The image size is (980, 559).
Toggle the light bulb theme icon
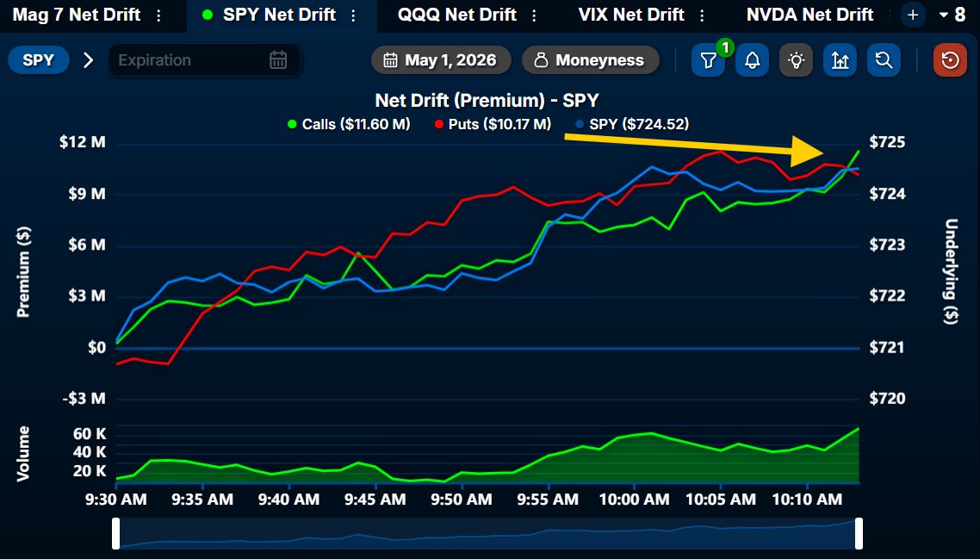tap(797, 60)
